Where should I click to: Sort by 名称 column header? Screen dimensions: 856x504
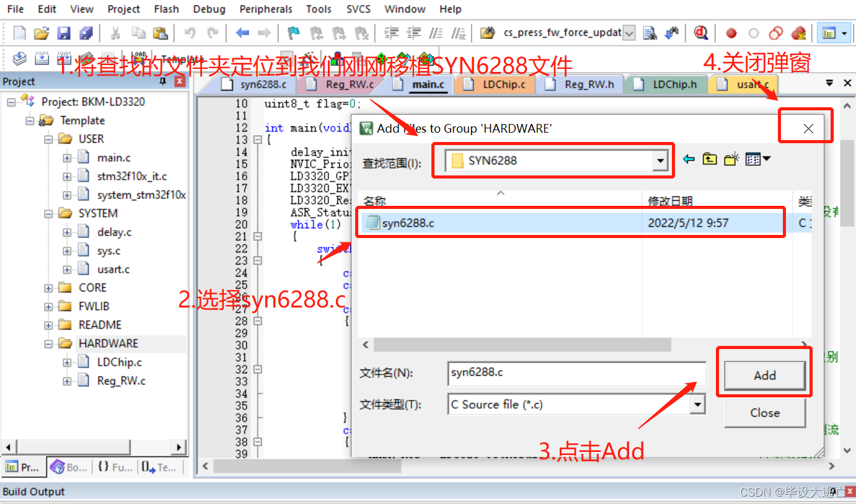point(500,201)
